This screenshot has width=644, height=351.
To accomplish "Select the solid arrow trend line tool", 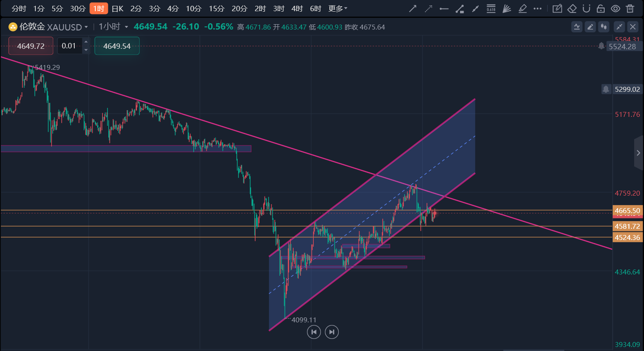I will 413,9.
